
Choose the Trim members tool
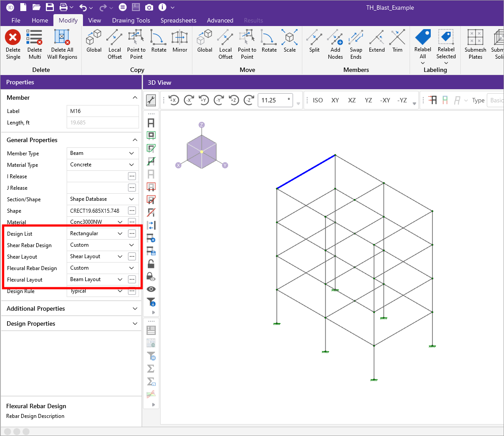point(397,38)
